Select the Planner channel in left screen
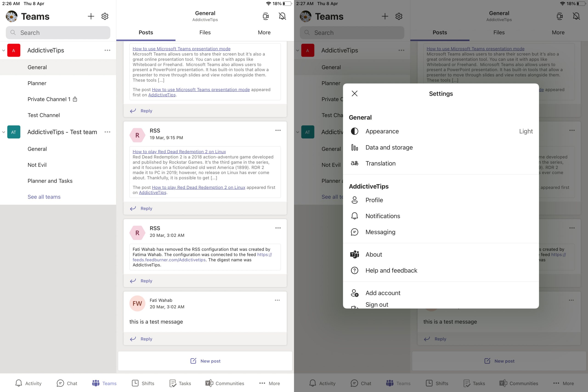 click(58, 83)
